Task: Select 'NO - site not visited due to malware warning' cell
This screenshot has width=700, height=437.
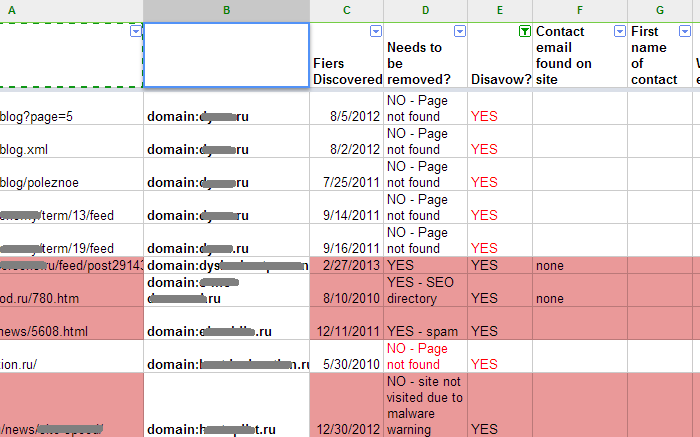Action: pyautogui.click(x=425, y=405)
